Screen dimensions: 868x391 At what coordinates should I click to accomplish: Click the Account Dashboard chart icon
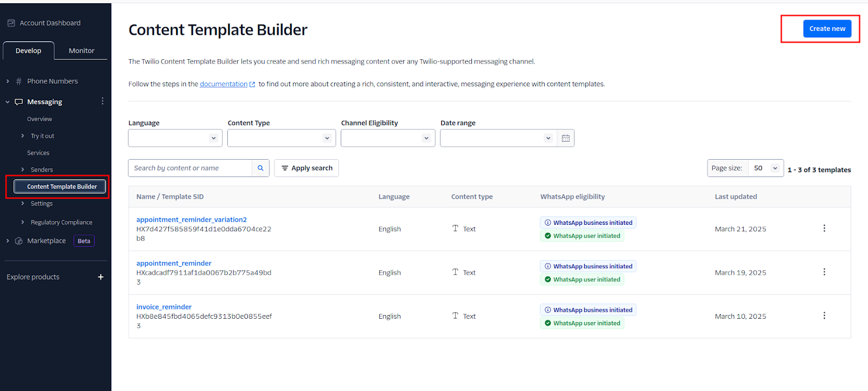[11, 23]
